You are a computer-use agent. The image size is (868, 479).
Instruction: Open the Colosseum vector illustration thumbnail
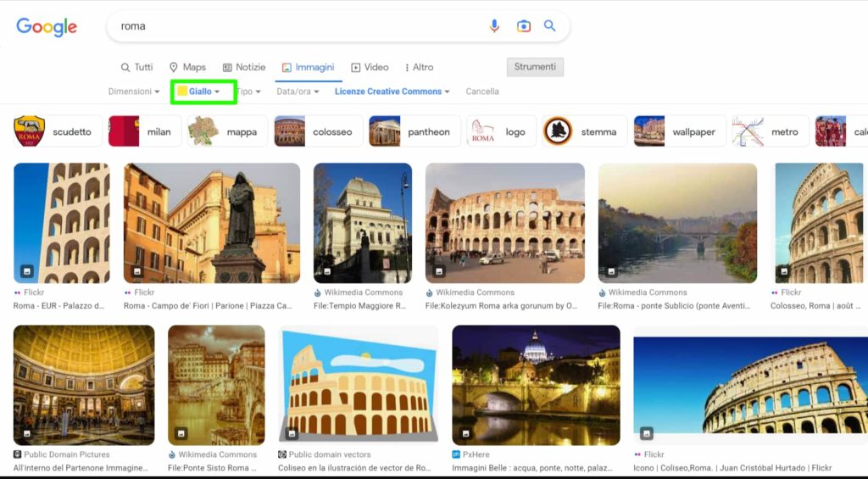[359, 385]
